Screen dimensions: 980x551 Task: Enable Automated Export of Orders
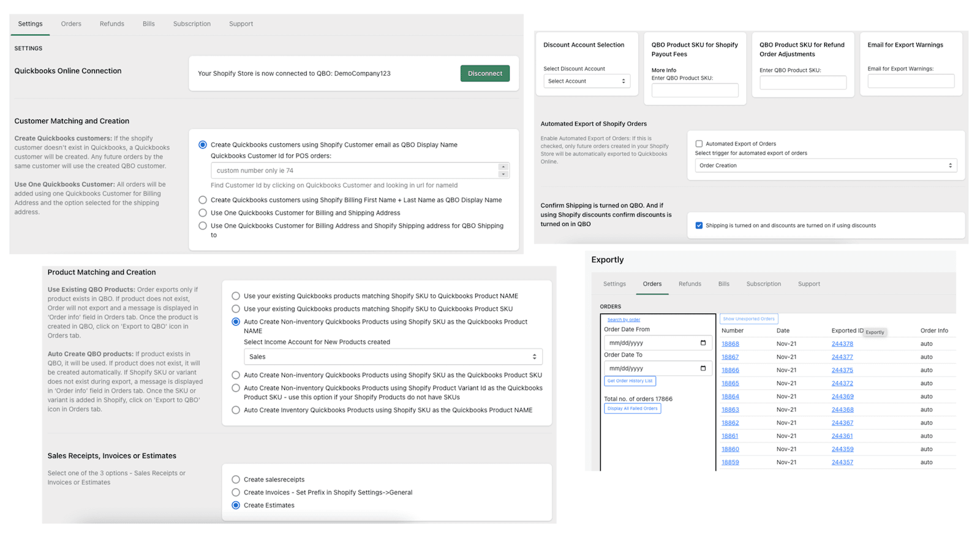(x=699, y=143)
